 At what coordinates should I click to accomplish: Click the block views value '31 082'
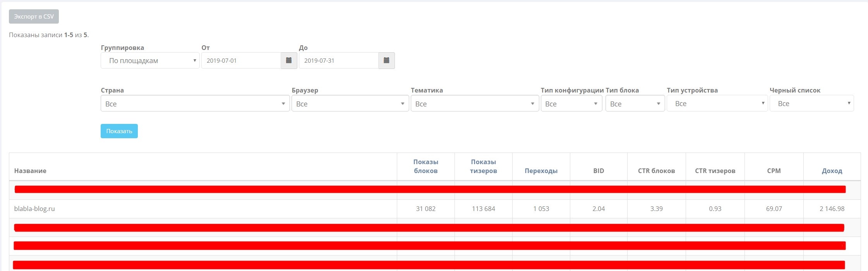[426, 209]
